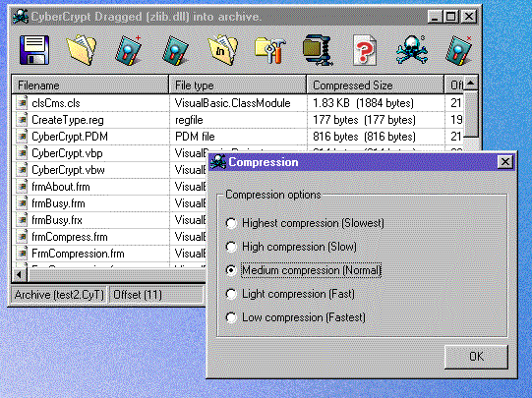Click file icon beside clsCms.cls
Screen dimensions: 532x398
pos(22,103)
